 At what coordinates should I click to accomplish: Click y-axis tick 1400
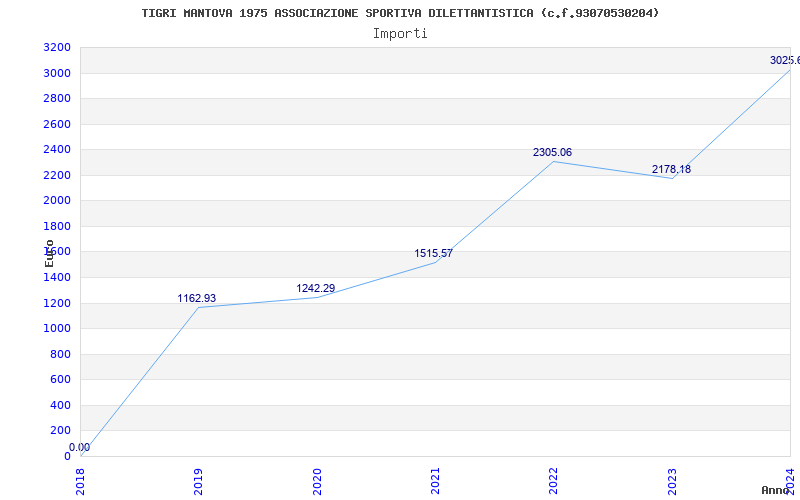[x=57, y=278]
